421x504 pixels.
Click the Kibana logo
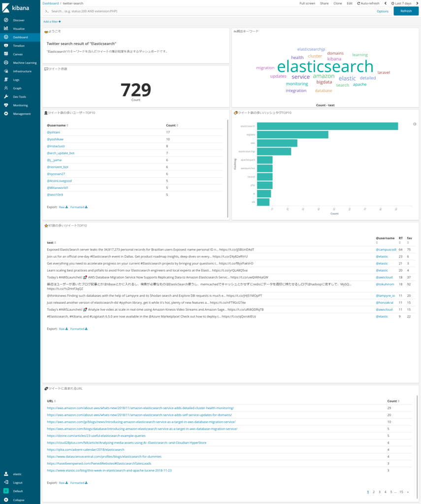click(15, 8)
